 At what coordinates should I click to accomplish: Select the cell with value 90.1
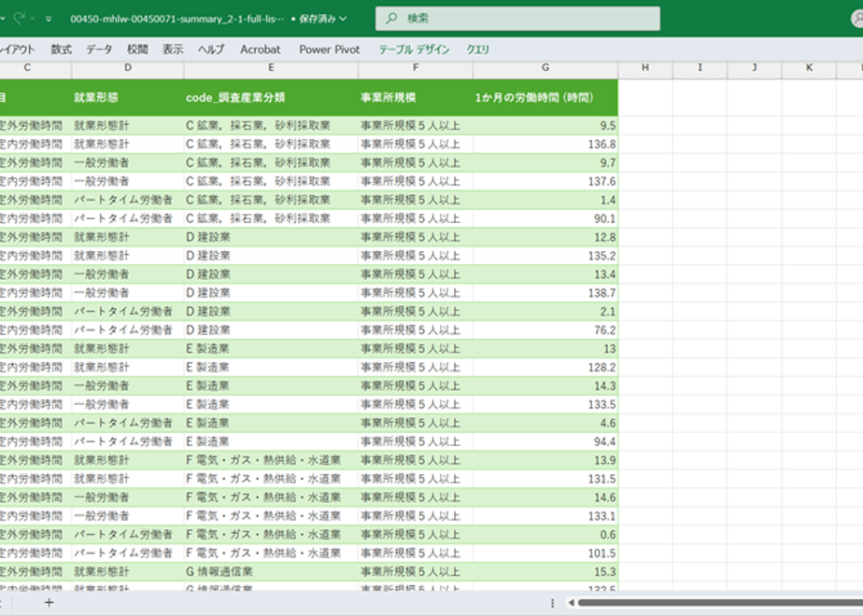click(x=545, y=218)
